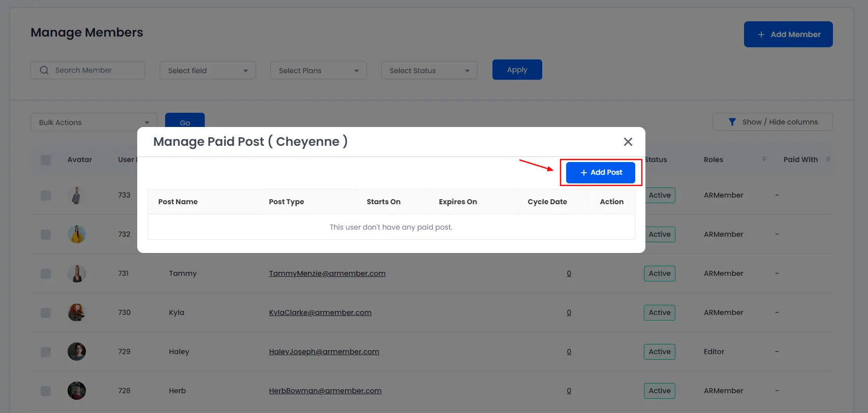The width and height of the screenshot is (868, 413).
Task: Click the search magnifier icon
Action: click(44, 70)
